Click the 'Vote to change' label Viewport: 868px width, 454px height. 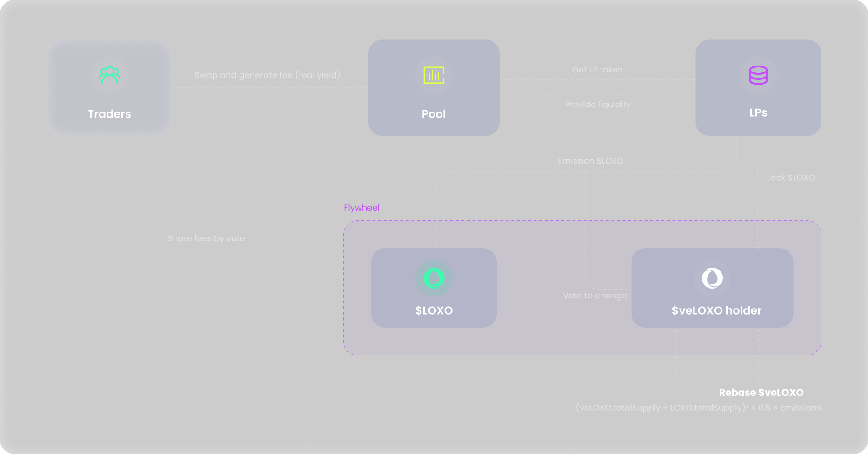pyautogui.click(x=595, y=296)
